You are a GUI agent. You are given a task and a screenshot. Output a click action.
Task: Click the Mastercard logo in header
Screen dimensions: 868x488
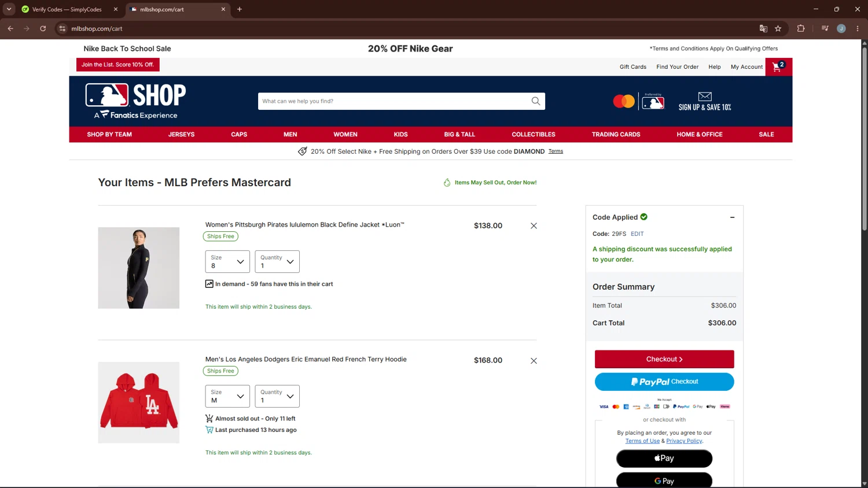(x=624, y=101)
